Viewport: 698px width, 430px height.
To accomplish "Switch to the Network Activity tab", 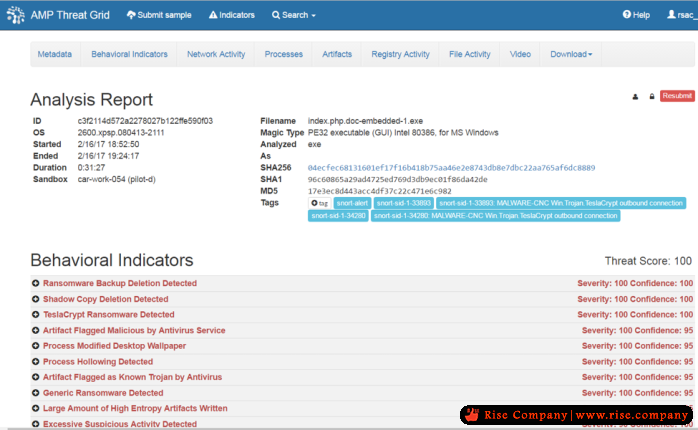I will 216,54.
